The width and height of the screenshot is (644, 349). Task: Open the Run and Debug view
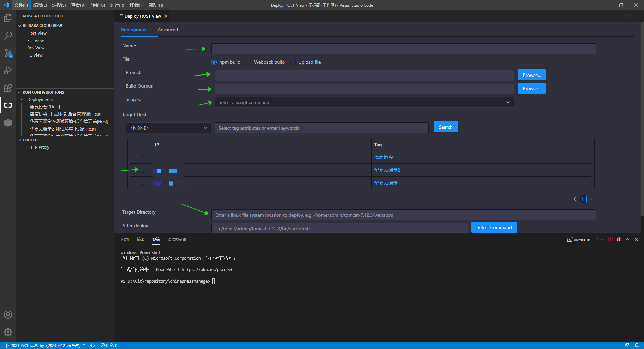coord(8,70)
